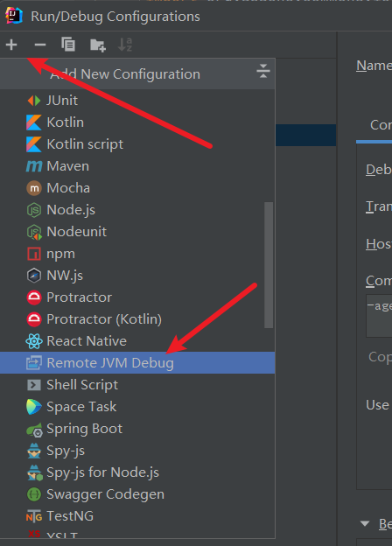Click the Shell Script terminal icon
Screen dimensions: 392x546
(x=34, y=385)
